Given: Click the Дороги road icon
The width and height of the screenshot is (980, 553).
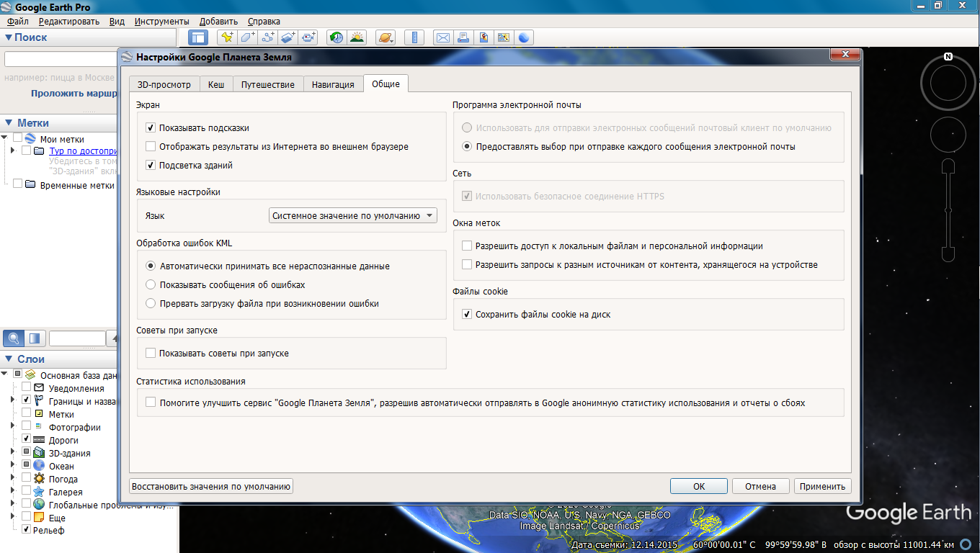Looking at the screenshot, I should tap(39, 440).
